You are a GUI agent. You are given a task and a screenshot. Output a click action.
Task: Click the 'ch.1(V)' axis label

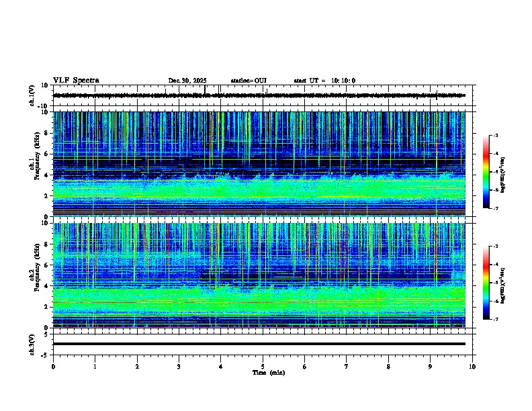coord(32,95)
